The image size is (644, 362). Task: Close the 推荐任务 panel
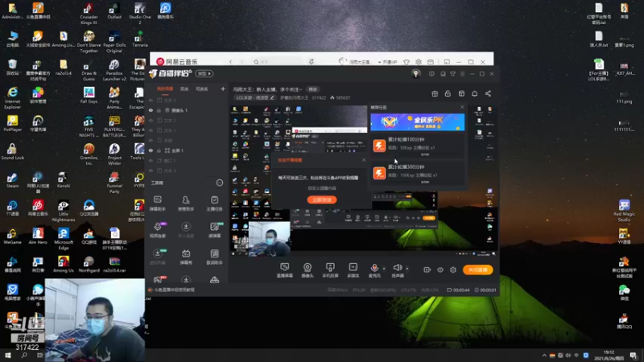[x=462, y=107]
